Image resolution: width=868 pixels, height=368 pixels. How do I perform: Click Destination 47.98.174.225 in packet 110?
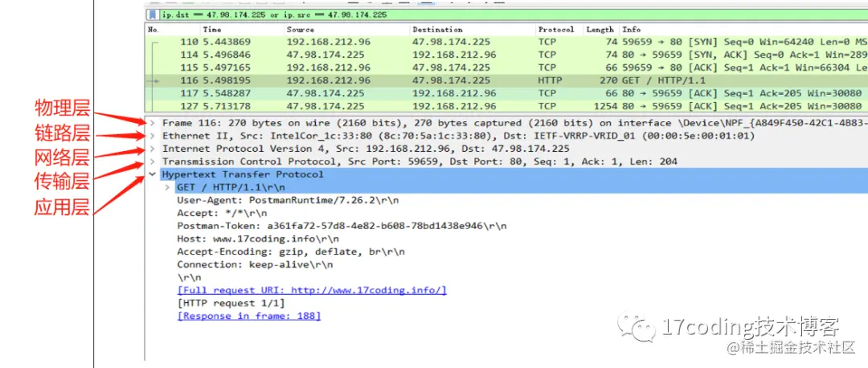pyautogui.click(x=451, y=42)
